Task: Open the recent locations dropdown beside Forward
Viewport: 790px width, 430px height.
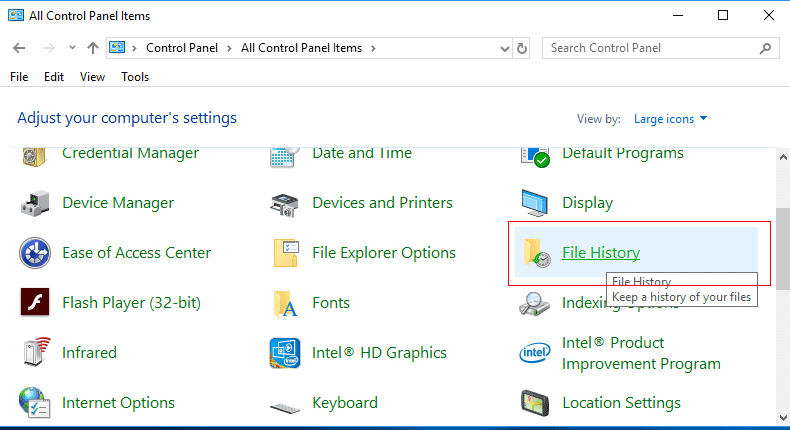Action: point(71,48)
